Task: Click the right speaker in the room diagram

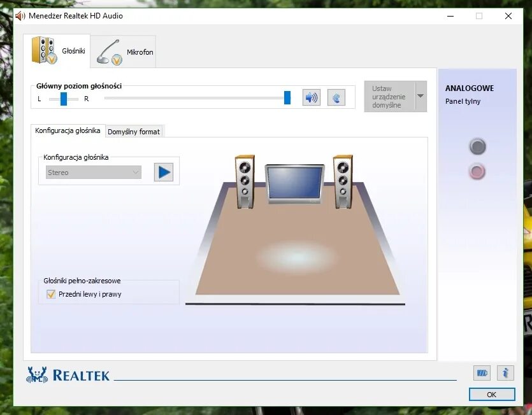Action: point(343,182)
